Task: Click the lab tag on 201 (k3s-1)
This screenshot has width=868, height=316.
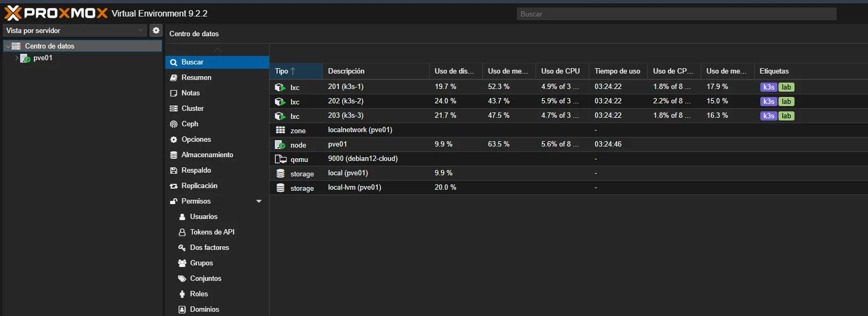Action: tap(786, 87)
